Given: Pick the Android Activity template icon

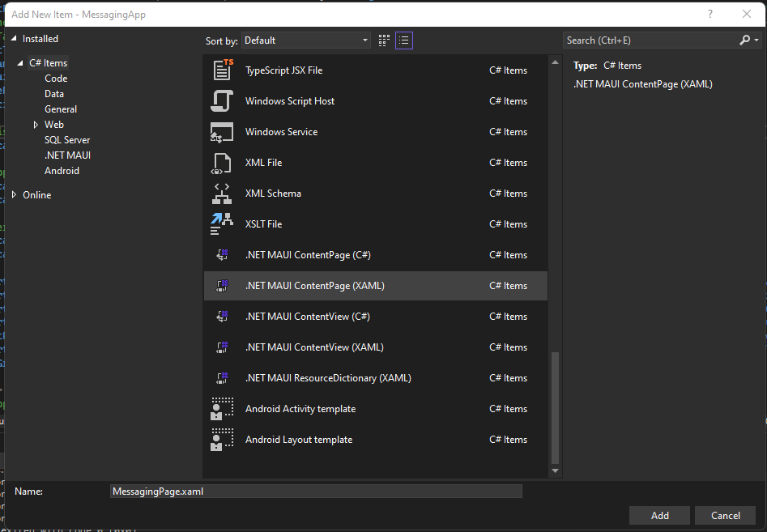Looking at the screenshot, I should click(x=222, y=409).
